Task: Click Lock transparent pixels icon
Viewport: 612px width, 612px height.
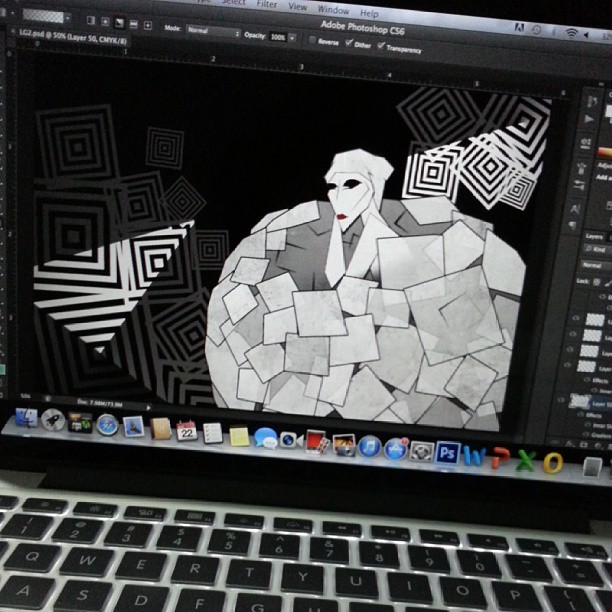Action: point(597,282)
